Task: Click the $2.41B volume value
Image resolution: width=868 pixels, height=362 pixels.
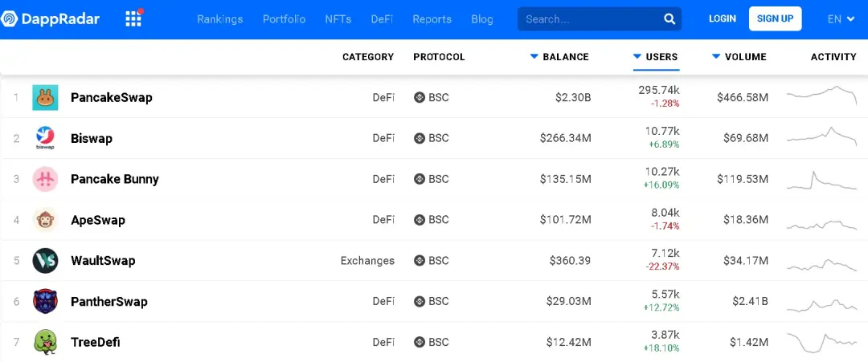Action: coord(750,302)
